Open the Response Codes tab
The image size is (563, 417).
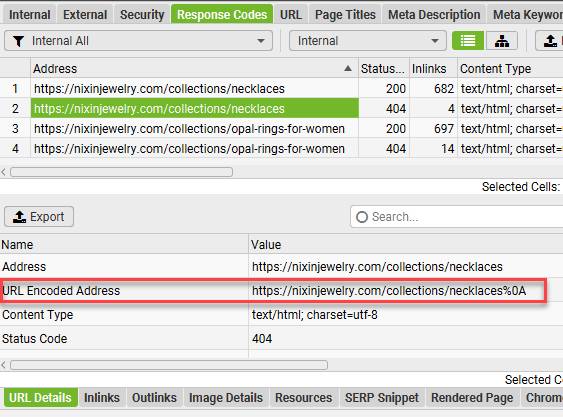pyautogui.click(x=222, y=14)
